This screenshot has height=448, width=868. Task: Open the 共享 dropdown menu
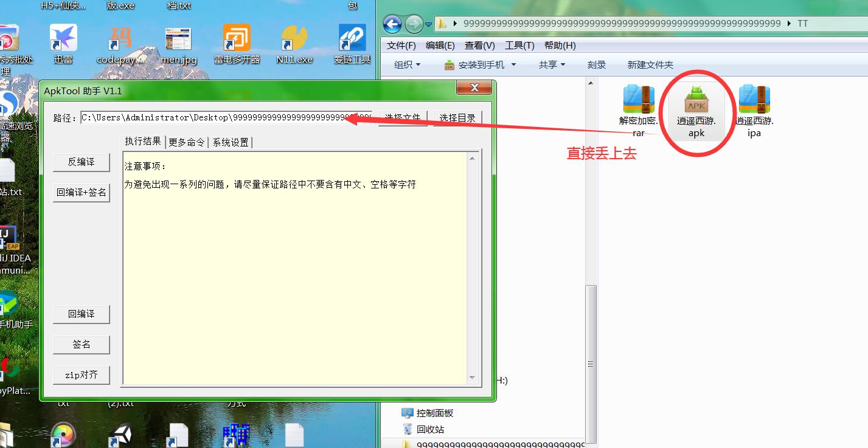(x=552, y=64)
